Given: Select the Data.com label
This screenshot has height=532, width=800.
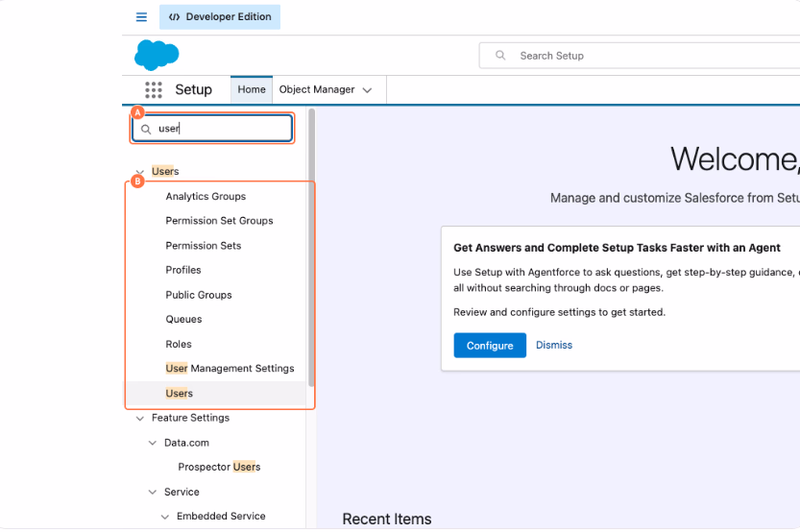Looking at the screenshot, I should pyautogui.click(x=186, y=443).
